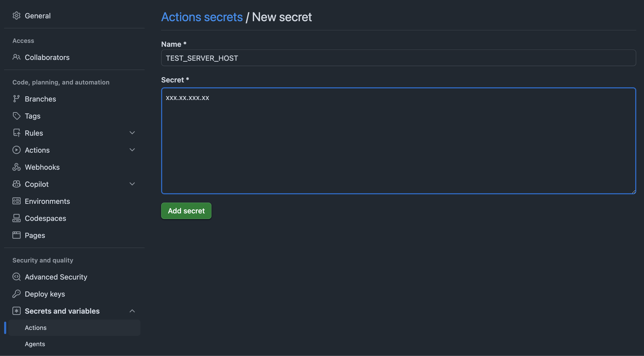Image resolution: width=644 pixels, height=356 pixels.
Task: Click the Name field containing TEST_SERVER_HOST
Action: tap(398, 58)
